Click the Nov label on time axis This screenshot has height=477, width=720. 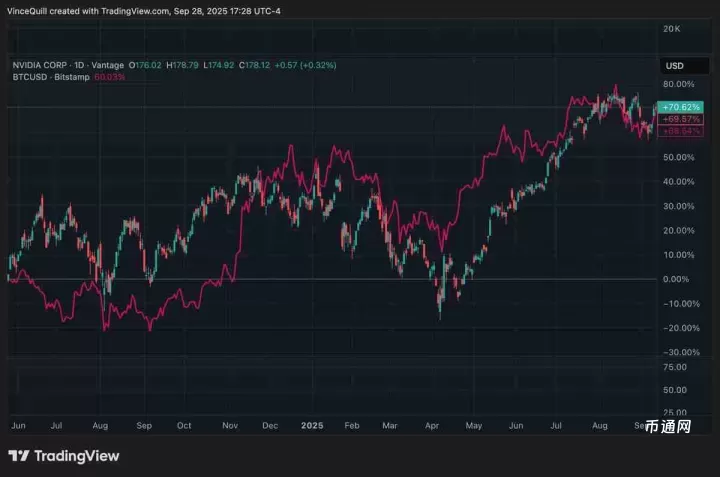click(x=229, y=425)
